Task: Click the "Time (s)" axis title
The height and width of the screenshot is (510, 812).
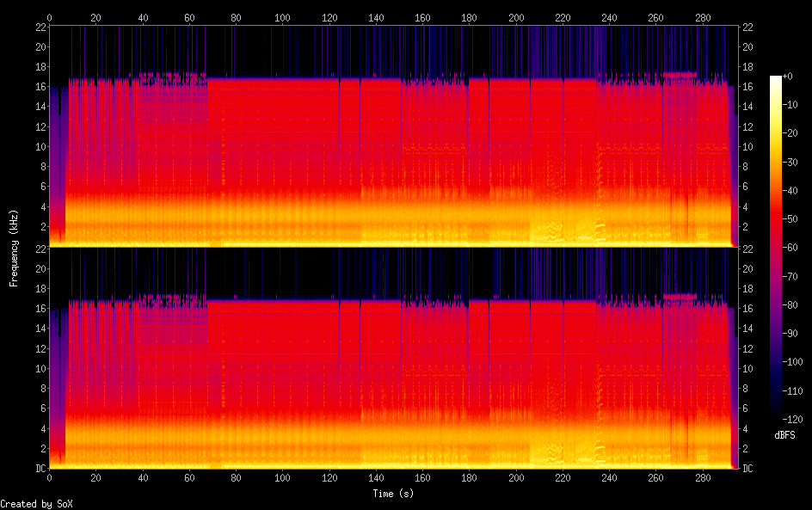Action: 391,494
